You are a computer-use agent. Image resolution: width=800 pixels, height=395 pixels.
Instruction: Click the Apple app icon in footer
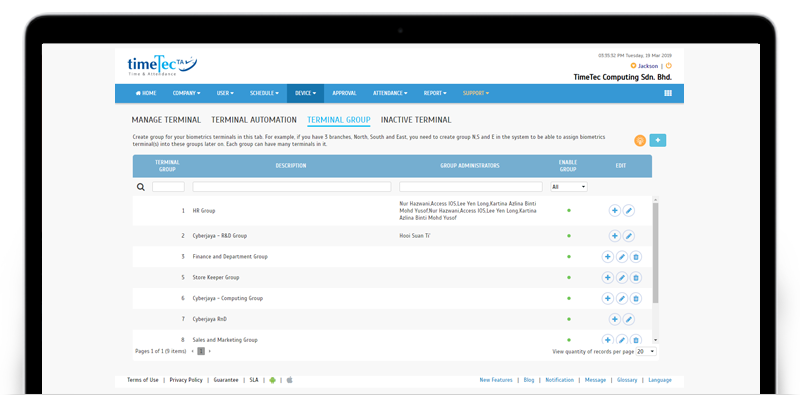point(289,380)
